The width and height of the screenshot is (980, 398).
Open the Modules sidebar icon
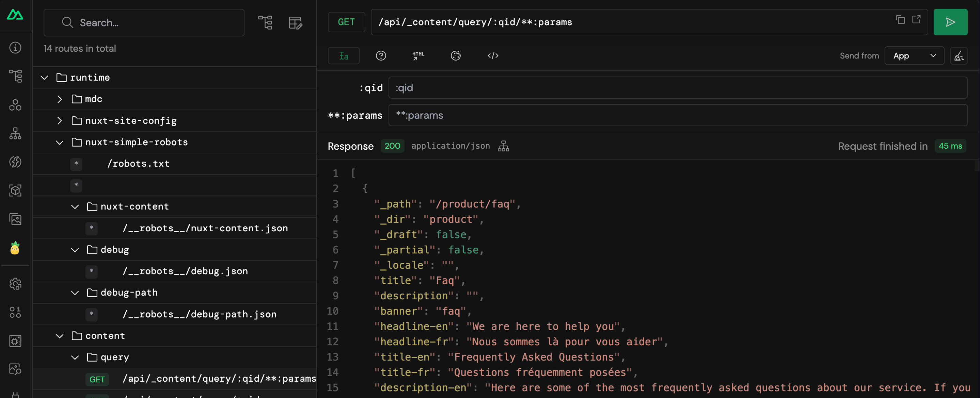[x=15, y=162]
